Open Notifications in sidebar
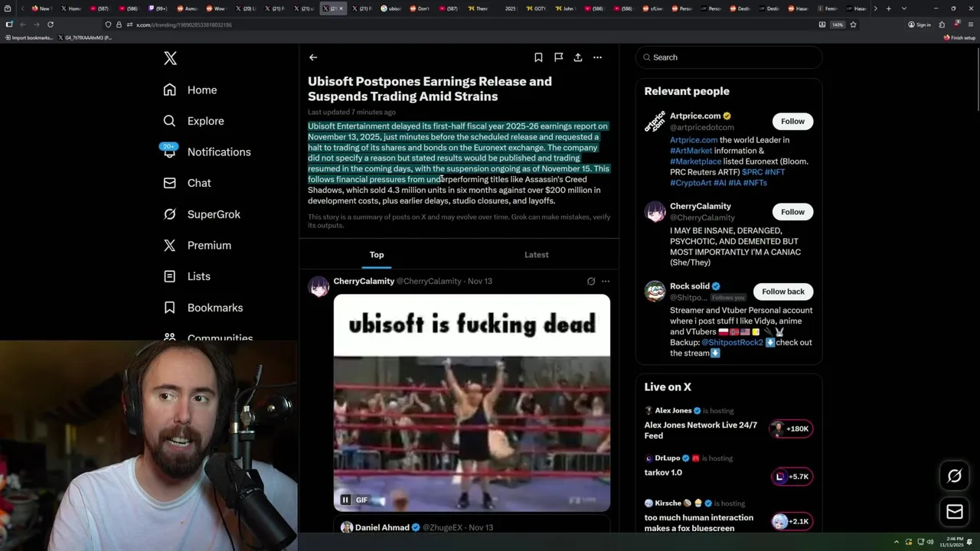 [x=207, y=152]
